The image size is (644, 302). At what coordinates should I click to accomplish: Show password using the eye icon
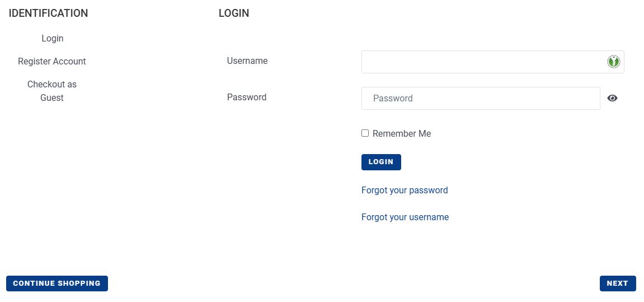pos(612,98)
